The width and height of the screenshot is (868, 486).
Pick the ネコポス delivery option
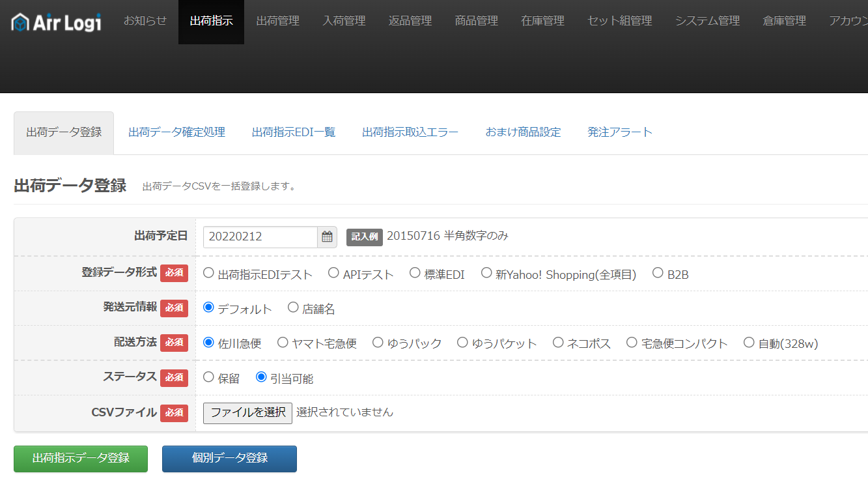pos(558,343)
